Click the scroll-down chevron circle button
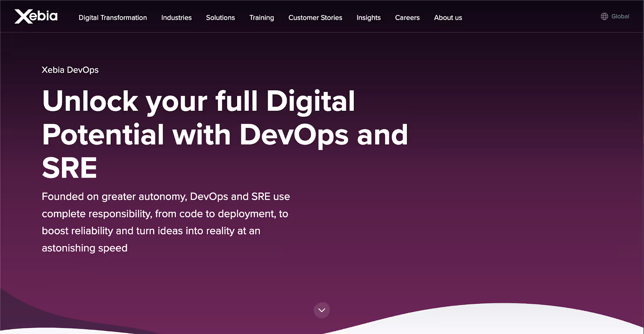644x334 pixels. coord(322,310)
